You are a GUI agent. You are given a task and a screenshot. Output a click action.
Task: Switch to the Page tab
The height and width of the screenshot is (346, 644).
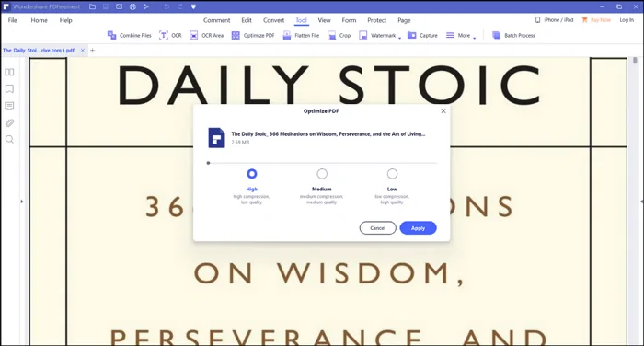(x=404, y=20)
